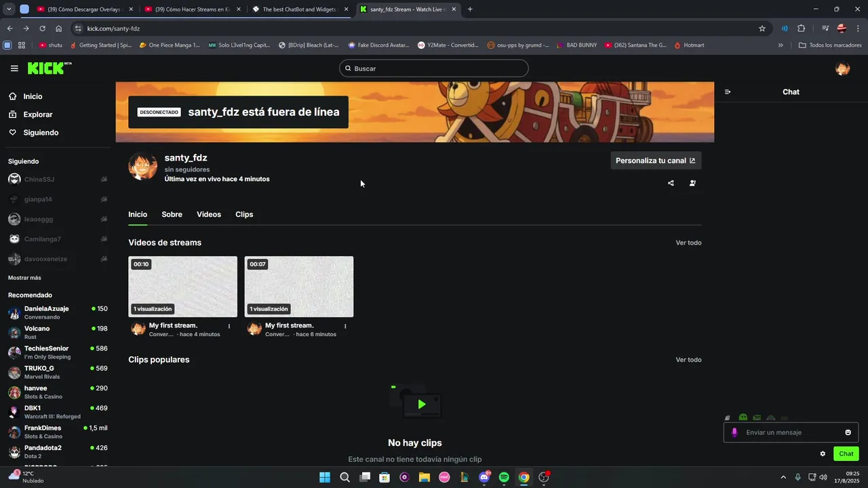The image size is (868, 488).
Task: Select the green frog emote above chat input
Action: 743,418
